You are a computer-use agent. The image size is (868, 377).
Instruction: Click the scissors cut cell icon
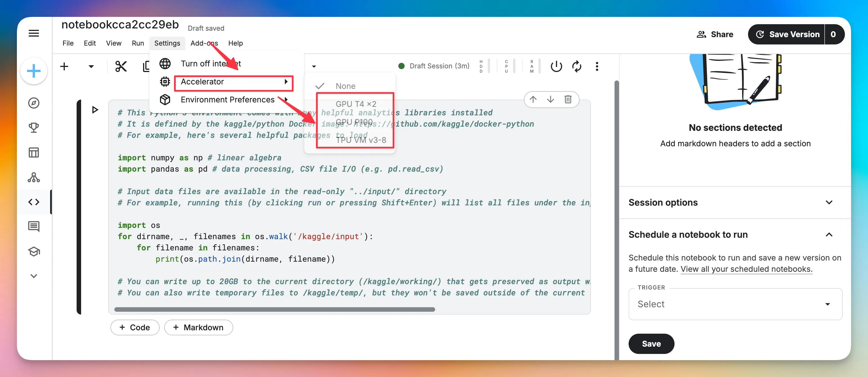(121, 66)
